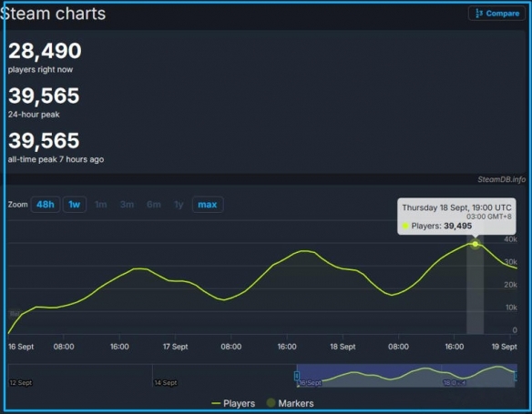The width and height of the screenshot is (532, 414).
Task: Select the 1y zoom option
Action: tap(179, 205)
